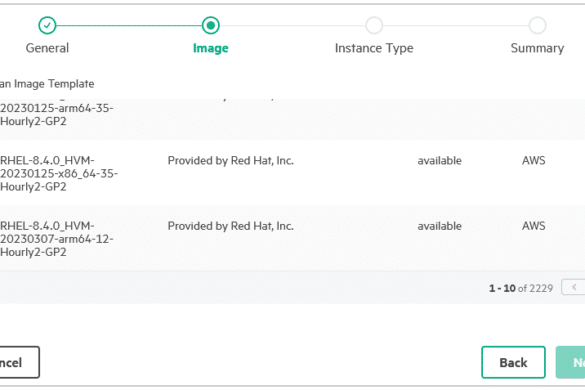The image size is (585, 390).
Task: Click description of 20230307-arm64-12 image row
Action: pos(231,226)
